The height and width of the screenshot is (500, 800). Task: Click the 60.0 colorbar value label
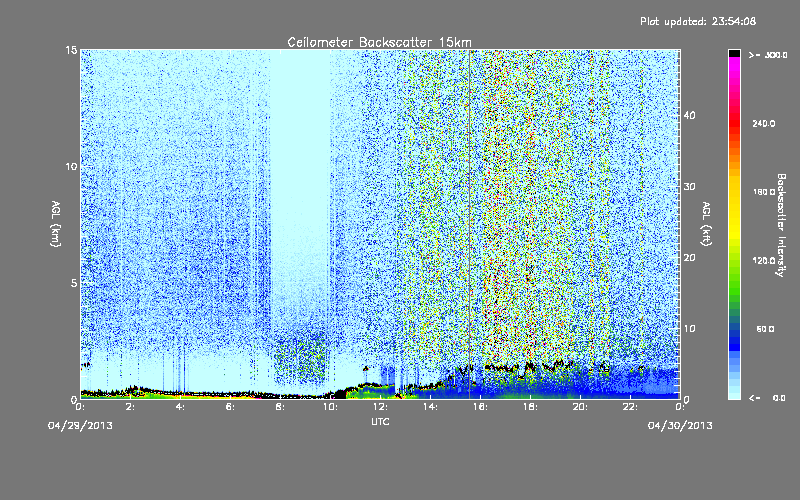pos(765,329)
